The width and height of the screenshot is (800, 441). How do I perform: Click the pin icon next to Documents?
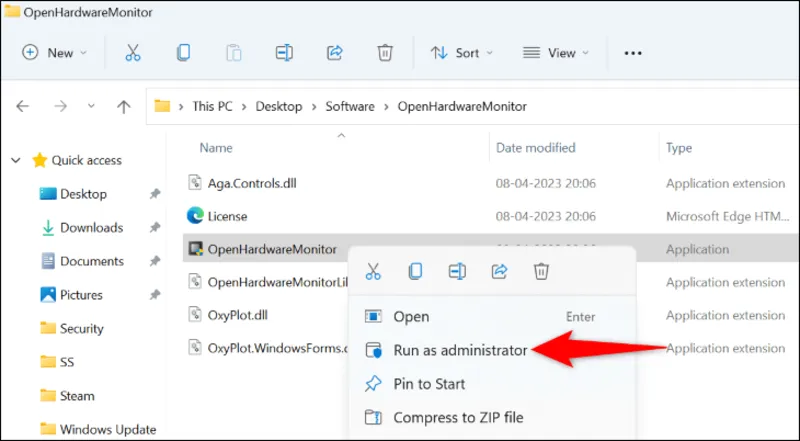[155, 261]
